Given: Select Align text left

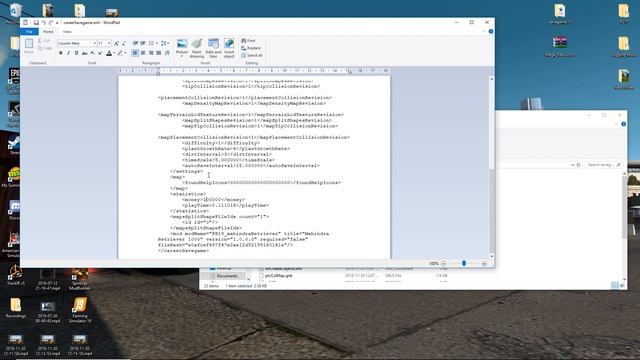Looking at the screenshot, I should pyautogui.click(x=135, y=53).
